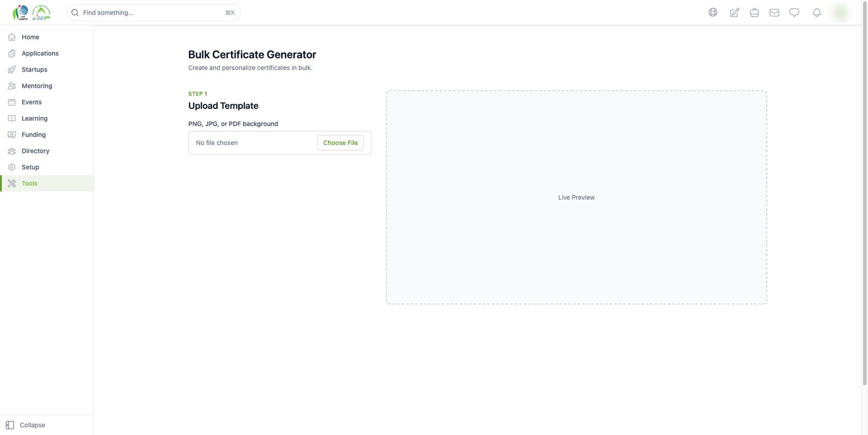Click the user avatar in header
Viewport: 868px width, 435px height.
coord(840,12)
